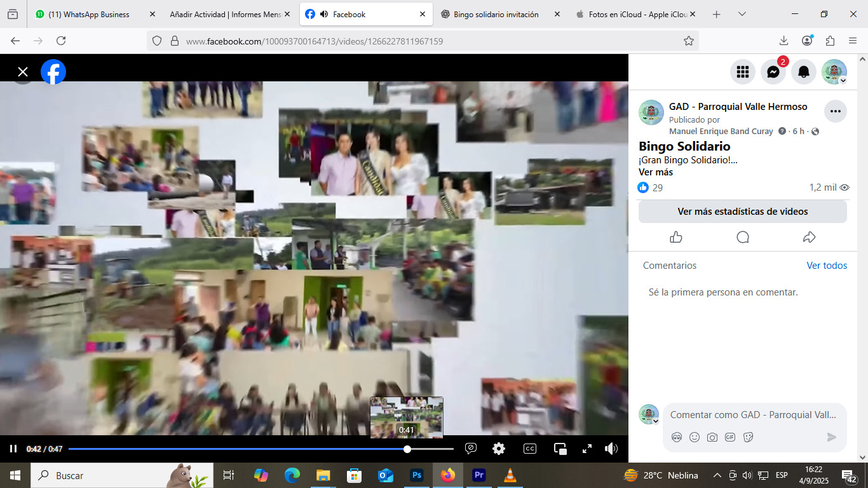Click Ver más estadísticas de videos button

(x=742, y=212)
